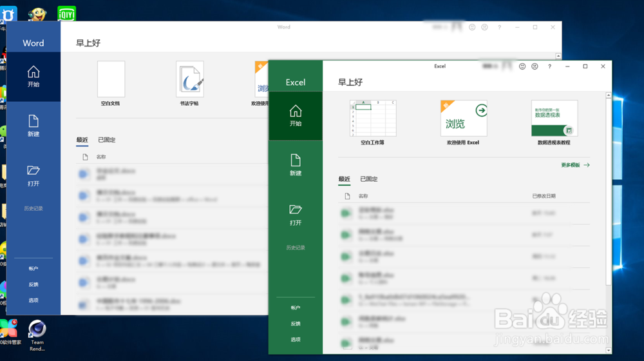
Task: Open Account (帐户) in the Excel sidebar
Action: pyautogui.click(x=296, y=307)
